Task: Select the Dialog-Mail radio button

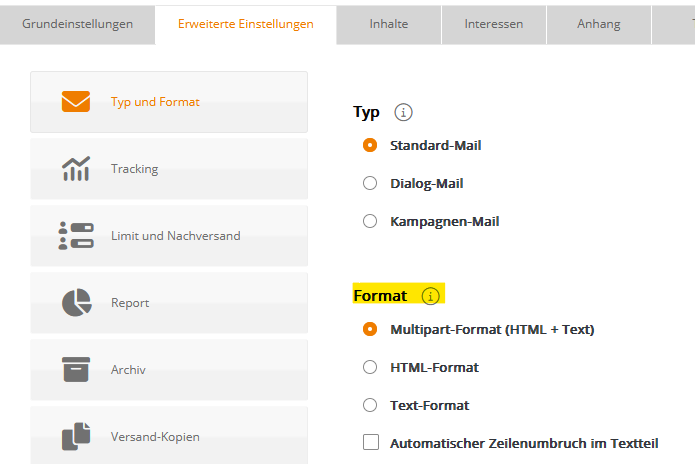Action: click(x=370, y=183)
